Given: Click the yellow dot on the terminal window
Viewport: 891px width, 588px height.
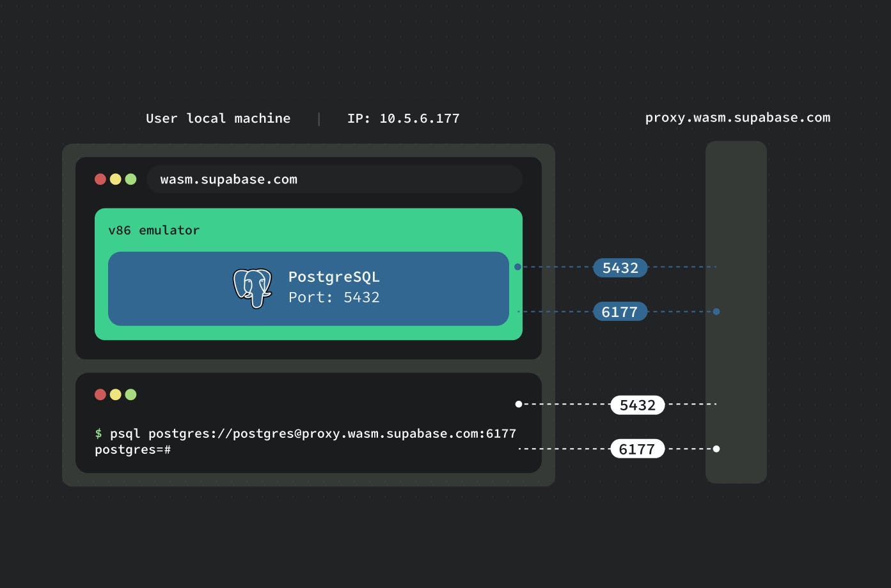Looking at the screenshot, I should click(116, 394).
